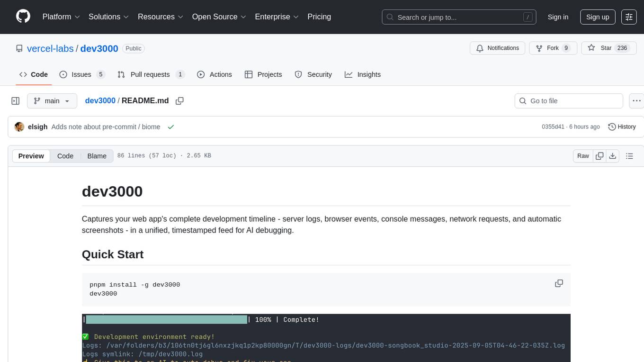Viewport: 644px width, 362px height.
Task: Click the terminal screenshot image
Action: pyautogui.click(x=326, y=338)
